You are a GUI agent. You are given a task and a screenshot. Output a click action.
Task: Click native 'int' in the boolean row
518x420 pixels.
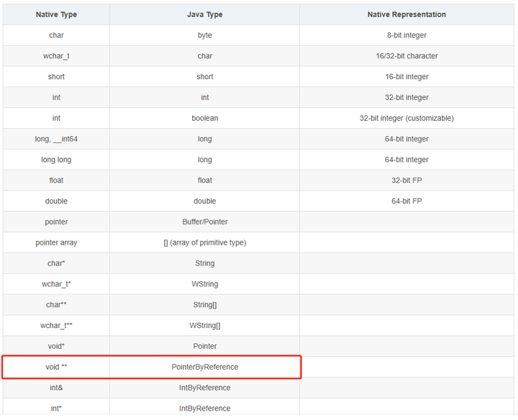pyautogui.click(x=56, y=118)
